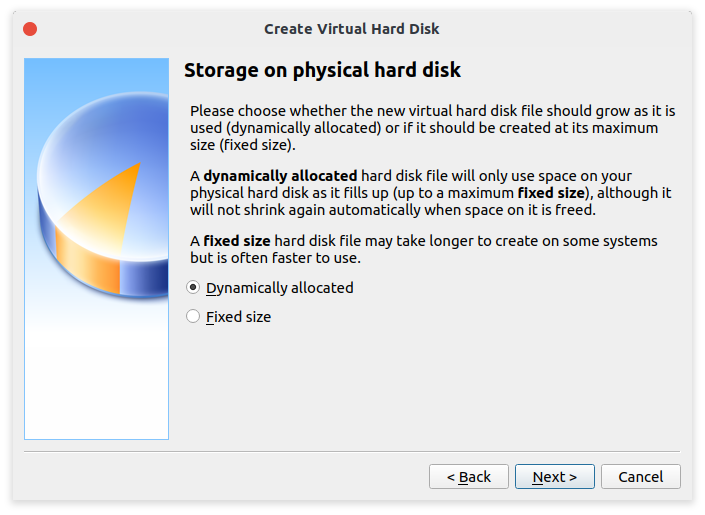Click the horizontal separator above the buttons

coord(352,451)
